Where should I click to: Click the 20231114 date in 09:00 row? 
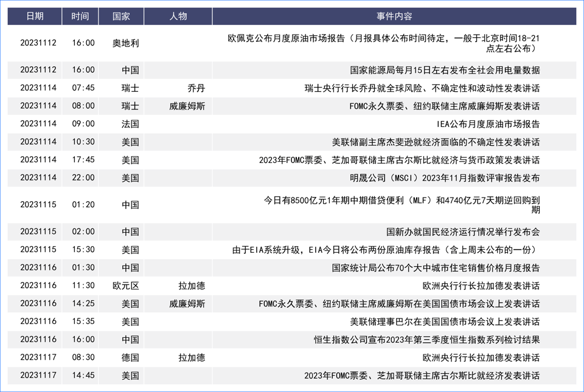[38, 123]
